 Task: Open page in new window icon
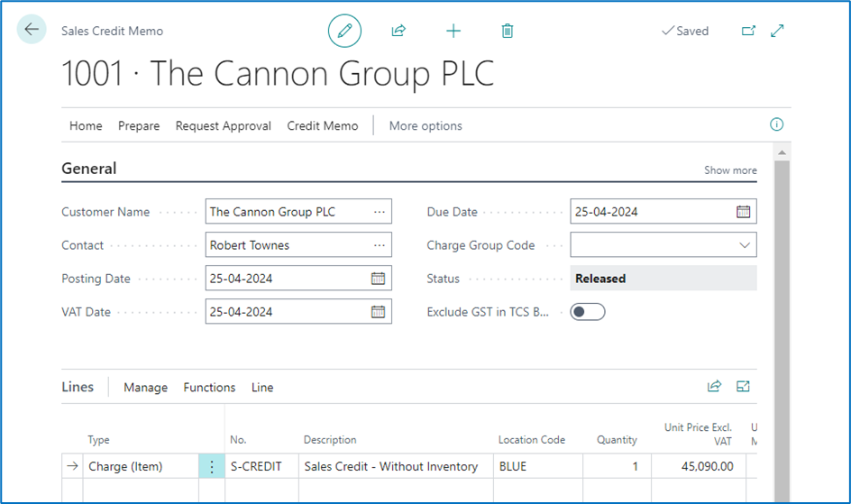[x=748, y=31]
